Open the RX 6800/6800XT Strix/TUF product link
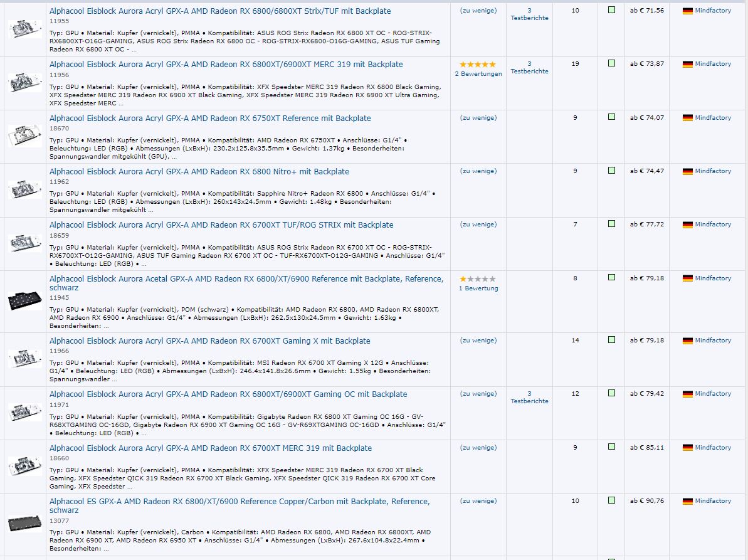Screen dimensions: 748x560 220,11
